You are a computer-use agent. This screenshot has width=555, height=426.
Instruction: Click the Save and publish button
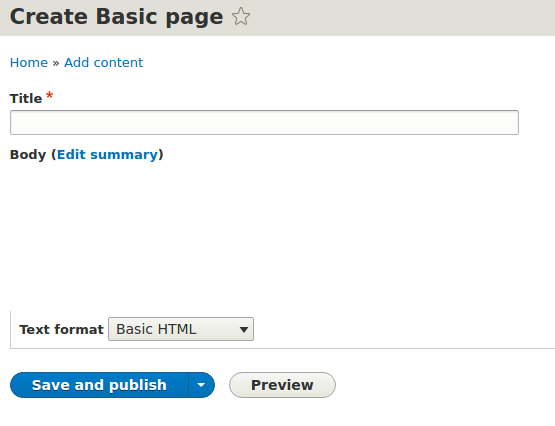pyautogui.click(x=99, y=385)
